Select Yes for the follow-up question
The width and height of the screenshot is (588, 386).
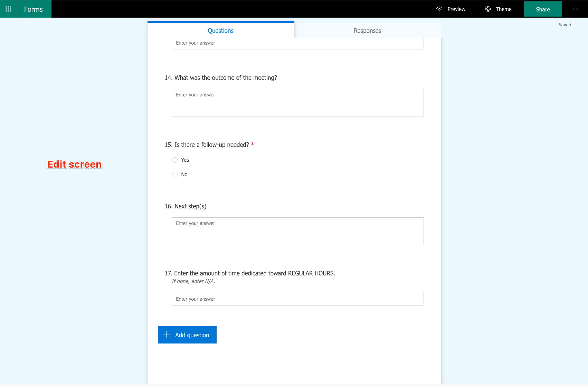tap(175, 160)
